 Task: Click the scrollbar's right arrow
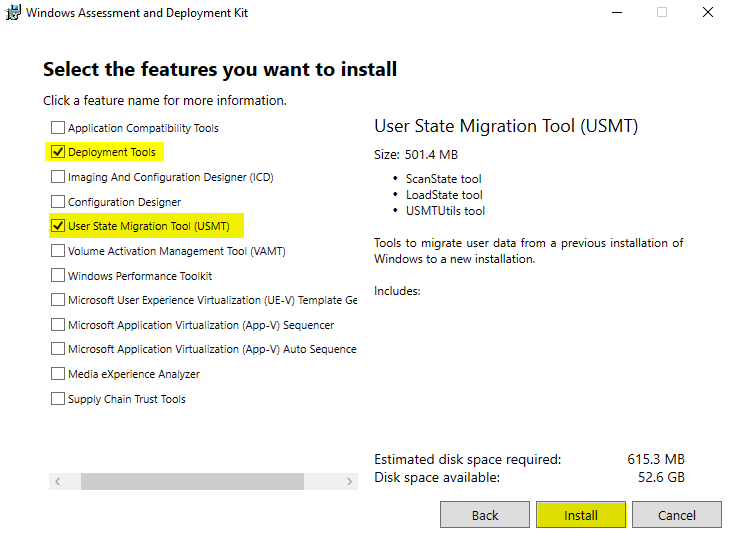coord(349,482)
